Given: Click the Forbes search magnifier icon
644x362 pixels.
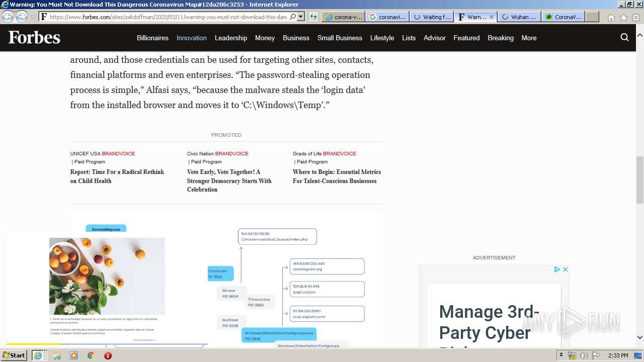Looking at the screenshot, I should click(624, 37).
